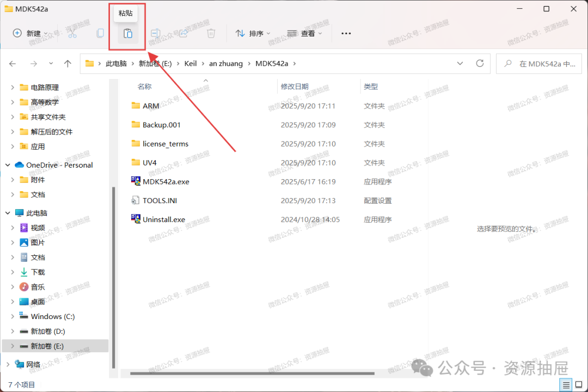This screenshot has height=392, width=588.
Task: Sort by the 修改日期 column header
Action: point(295,87)
